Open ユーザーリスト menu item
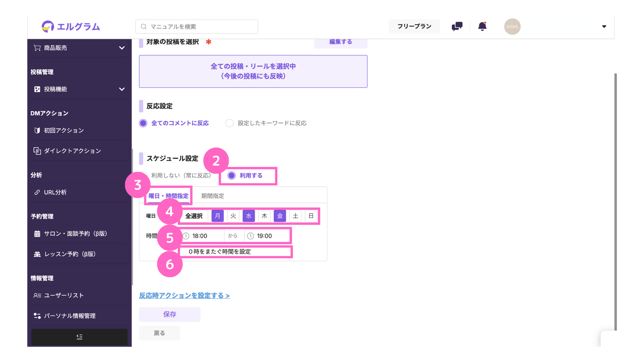 (x=79, y=295)
